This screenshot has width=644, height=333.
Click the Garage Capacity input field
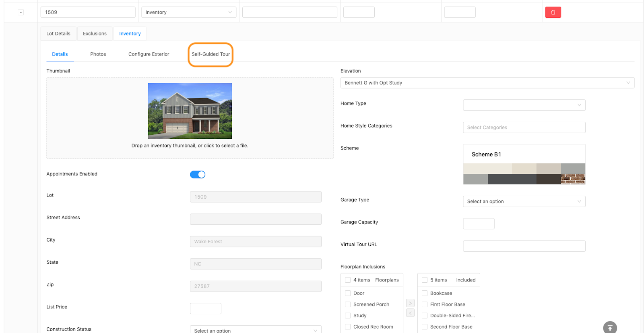(479, 224)
